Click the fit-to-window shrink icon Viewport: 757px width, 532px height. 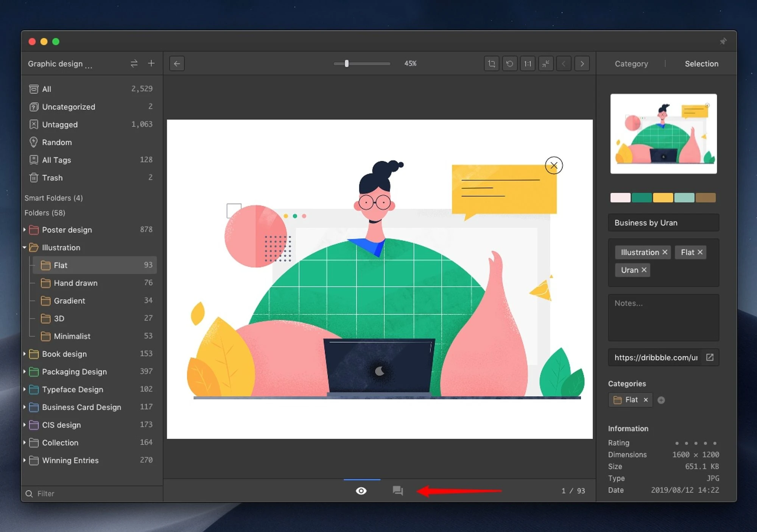coord(546,64)
